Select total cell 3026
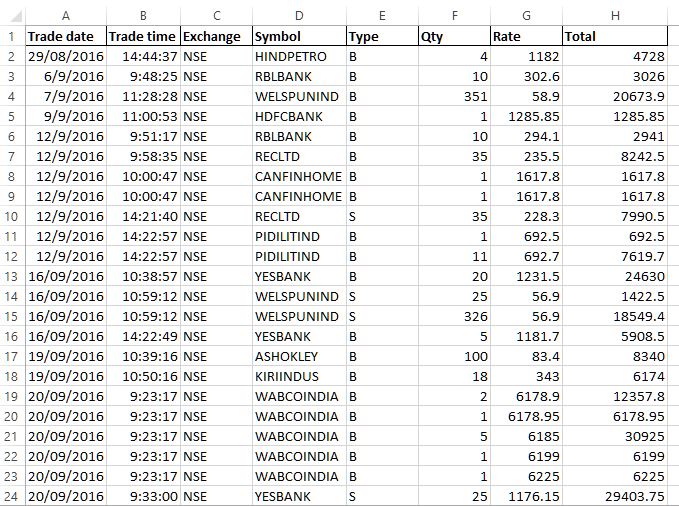 (x=615, y=76)
